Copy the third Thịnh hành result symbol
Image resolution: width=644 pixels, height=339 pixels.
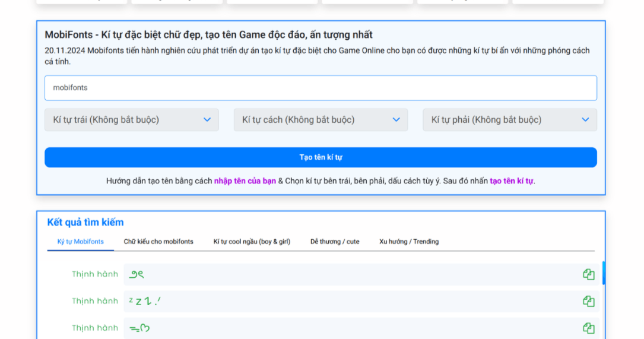click(x=589, y=328)
